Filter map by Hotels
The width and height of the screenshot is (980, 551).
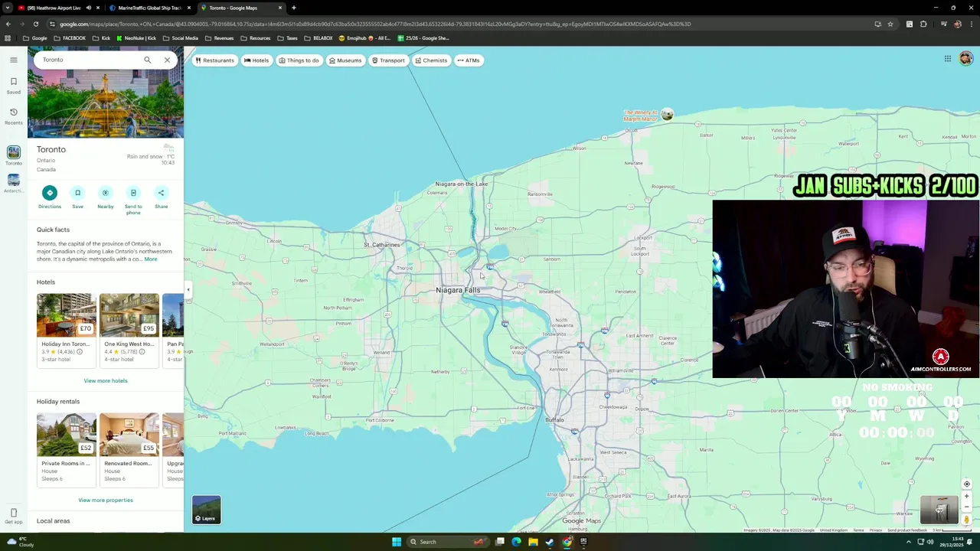tap(256, 60)
